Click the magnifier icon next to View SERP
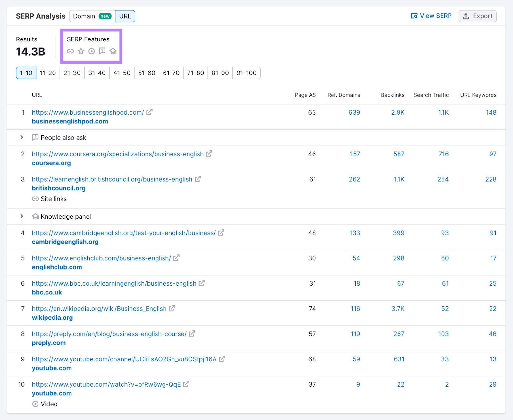513x420 pixels. [x=414, y=15]
